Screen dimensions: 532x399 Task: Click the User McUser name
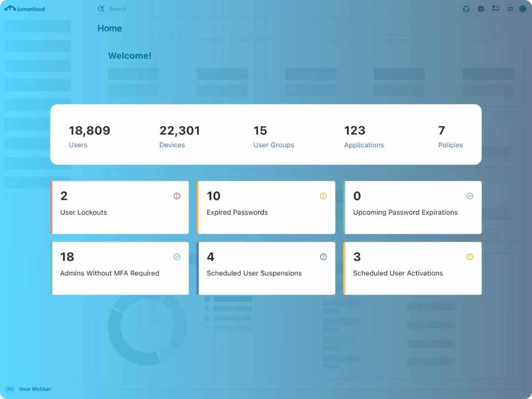click(x=35, y=389)
